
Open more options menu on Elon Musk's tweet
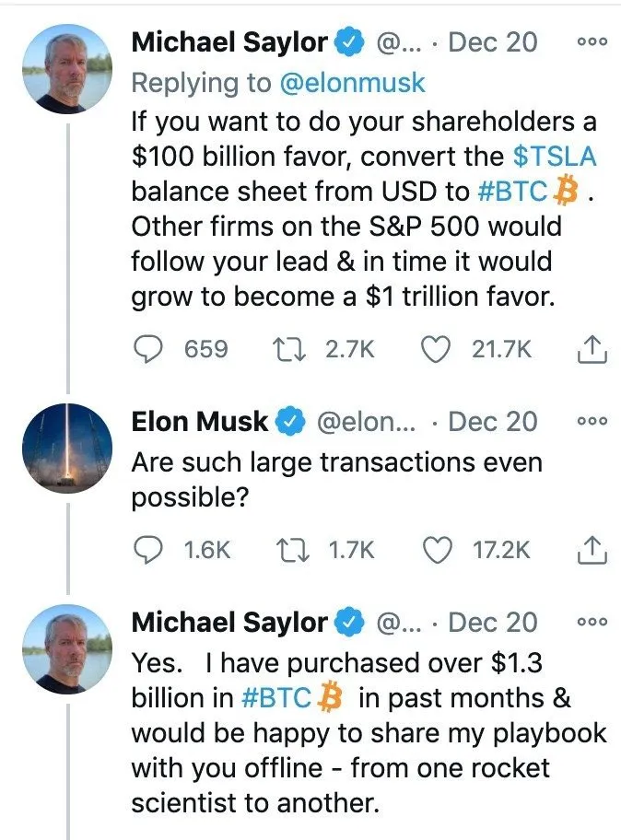[x=592, y=421]
